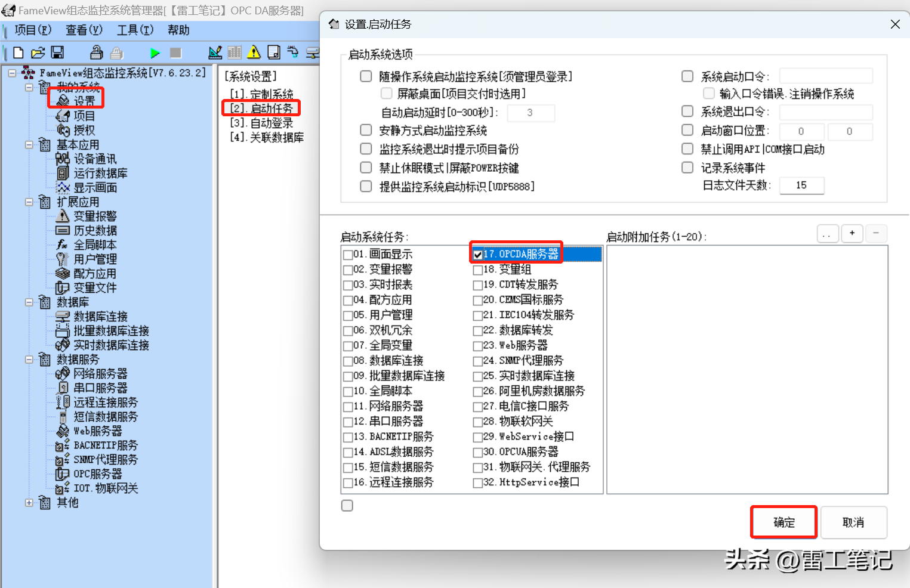Screen dimensions: 910x588
Task: Open the 查看(V) menu
Action: point(84,30)
